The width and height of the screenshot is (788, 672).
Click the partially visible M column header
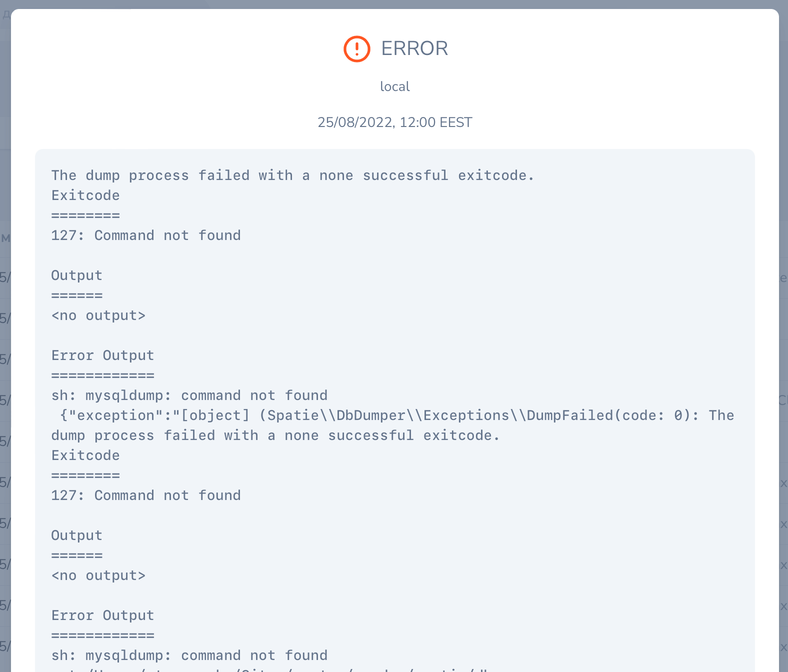point(5,238)
